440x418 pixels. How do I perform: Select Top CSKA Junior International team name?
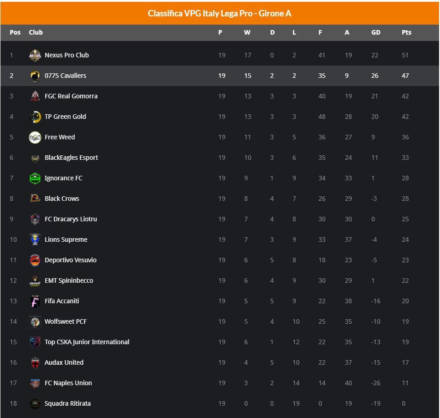pyautogui.click(x=87, y=342)
